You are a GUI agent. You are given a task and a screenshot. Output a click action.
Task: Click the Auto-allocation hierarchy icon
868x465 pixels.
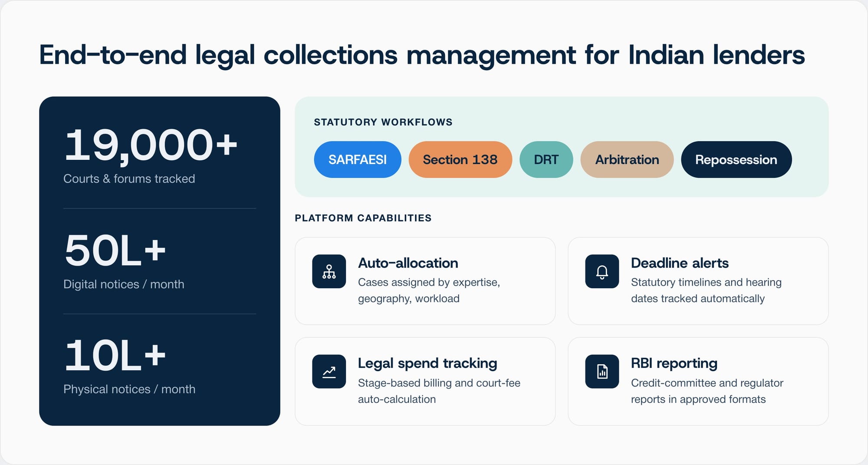click(x=329, y=271)
